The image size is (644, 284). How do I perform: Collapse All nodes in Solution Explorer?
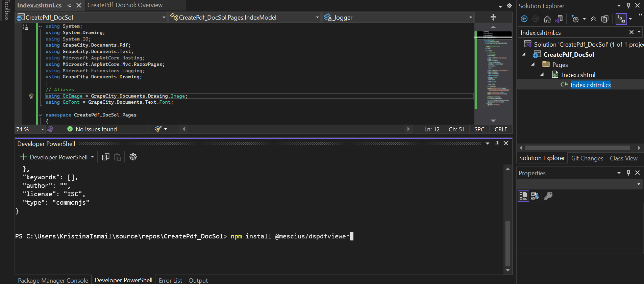(x=593, y=19)
